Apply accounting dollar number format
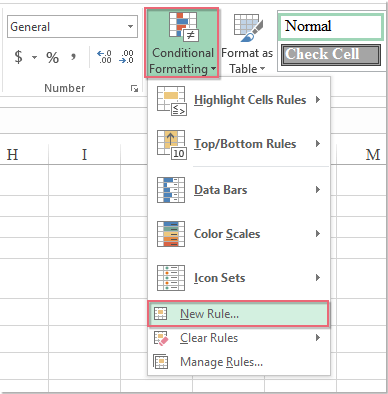388x394 pixels. click(19, 57)
